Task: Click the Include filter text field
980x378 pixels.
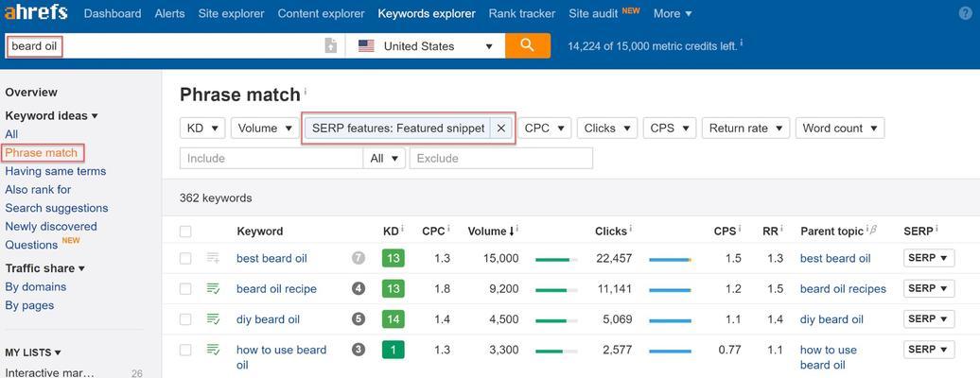Action: [271, 158]
